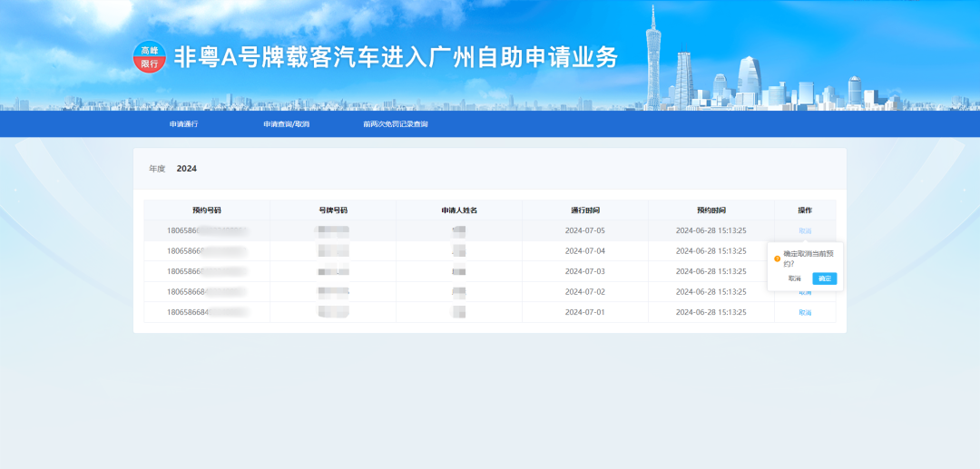Click the 通行时间 column header
This screenshot has height=469, width=980.
[x=584, y=210]
